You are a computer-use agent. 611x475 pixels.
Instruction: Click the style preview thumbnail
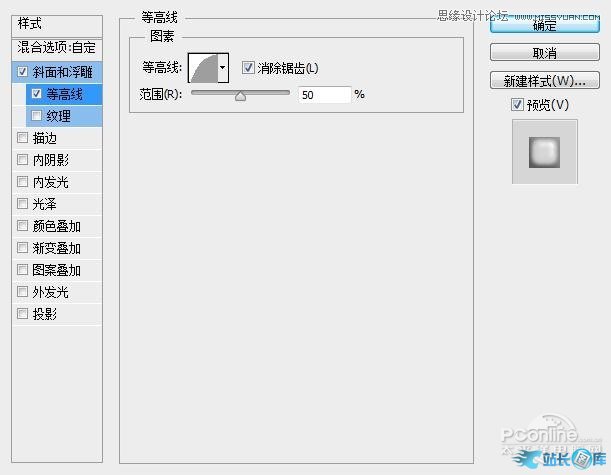tap(544, 151)
